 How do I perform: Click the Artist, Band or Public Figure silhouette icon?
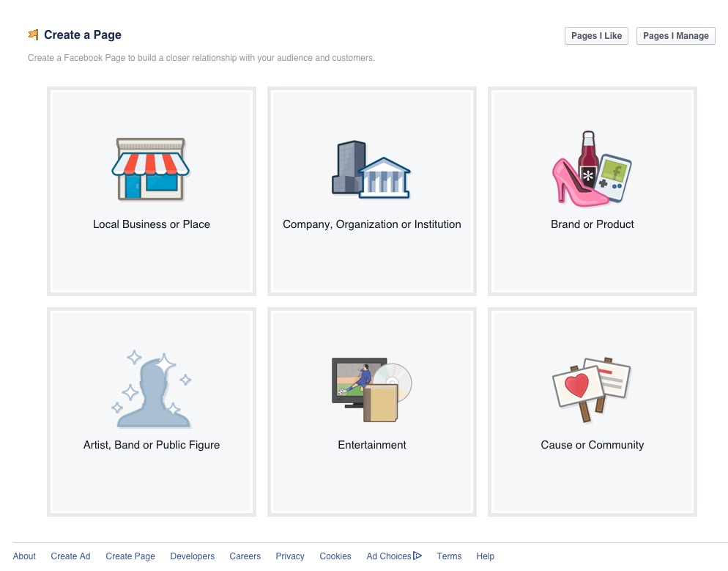(151, 387)
